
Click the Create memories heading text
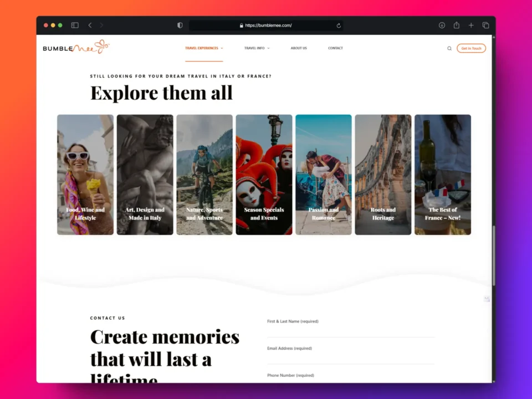tap(165, 355)
